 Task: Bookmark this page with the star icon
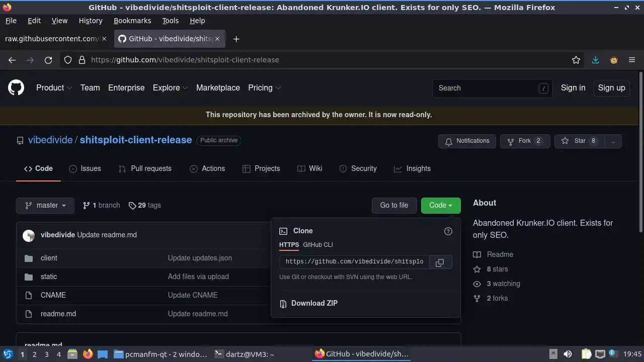576,60
